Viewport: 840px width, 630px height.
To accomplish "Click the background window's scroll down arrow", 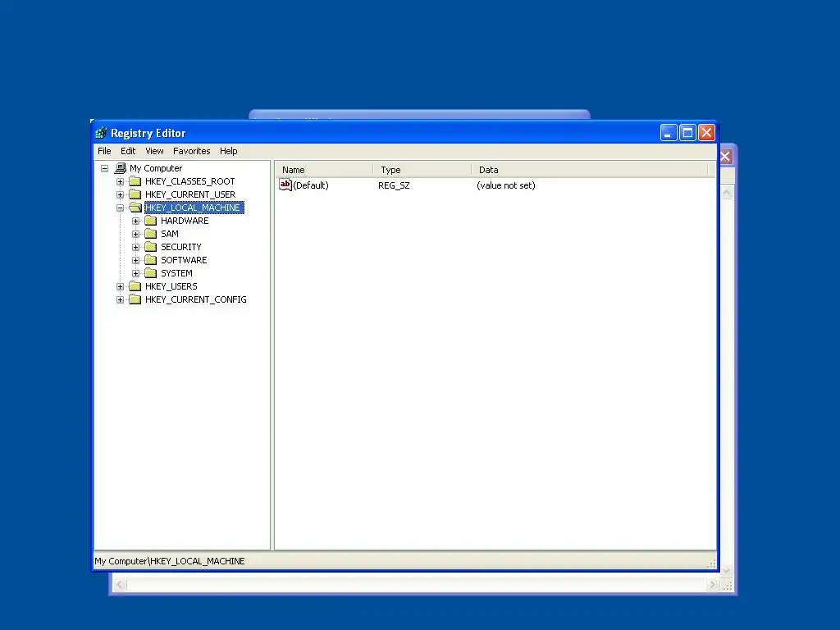I will tap(727, 571).
